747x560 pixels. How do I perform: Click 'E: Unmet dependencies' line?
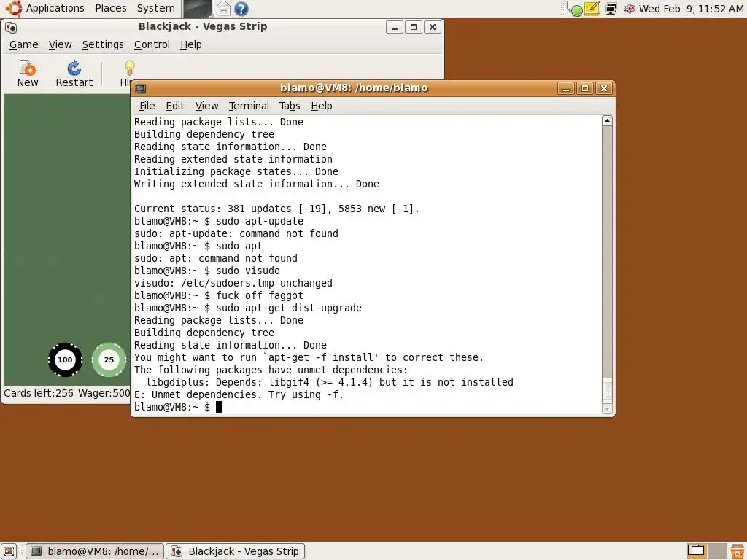(x=239, y=394)
